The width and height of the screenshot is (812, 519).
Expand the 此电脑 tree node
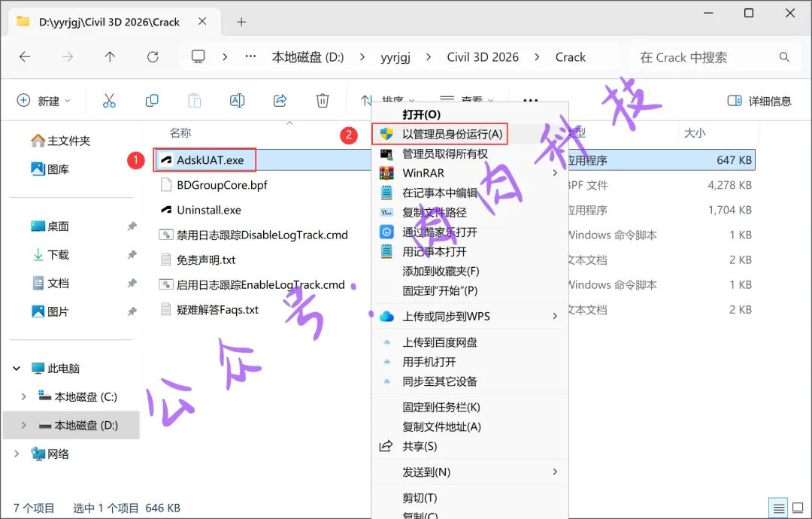click(17, 369)
